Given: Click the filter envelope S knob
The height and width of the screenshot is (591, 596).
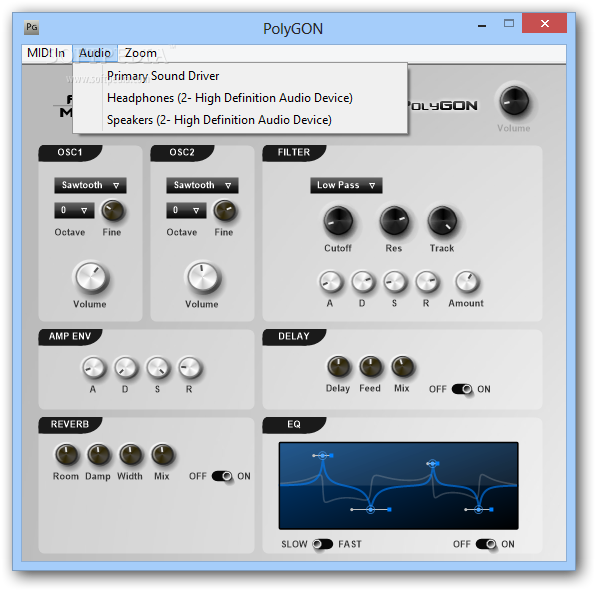Looking at the screenshot, I should [395, 282].
